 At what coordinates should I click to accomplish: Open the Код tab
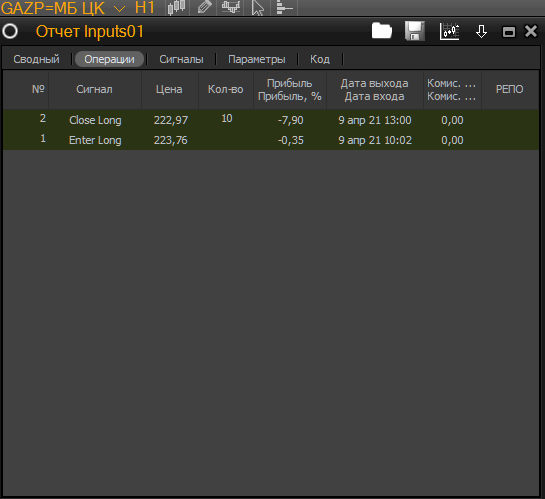point(320,59)
